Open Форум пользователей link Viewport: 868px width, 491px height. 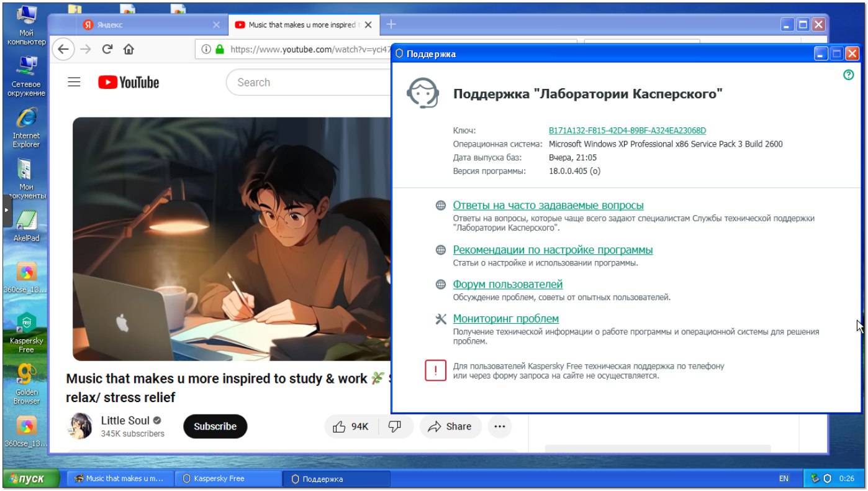click(x=508, y=285)
